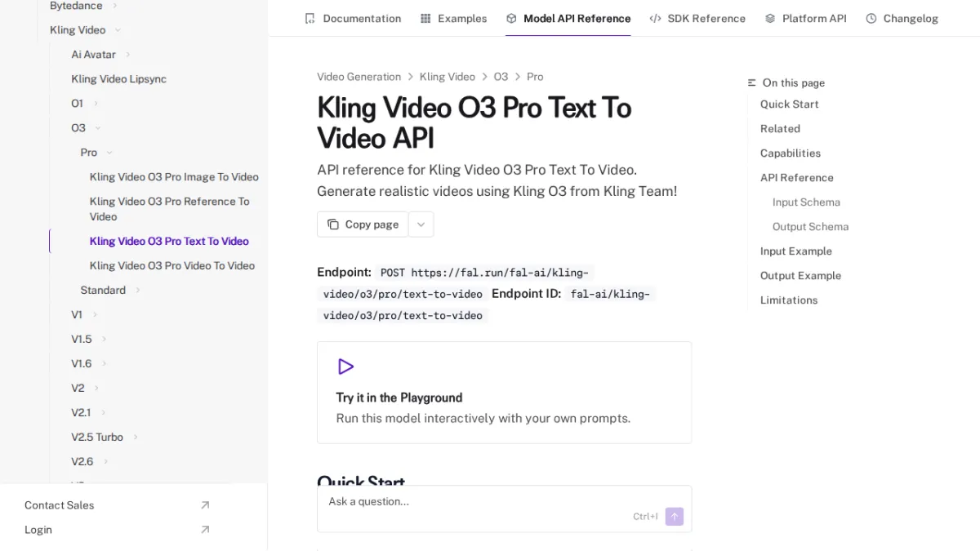This screenshot has height=551, width=980.
Task: Open the Try it in the Playground link
Action: point(504,393)
